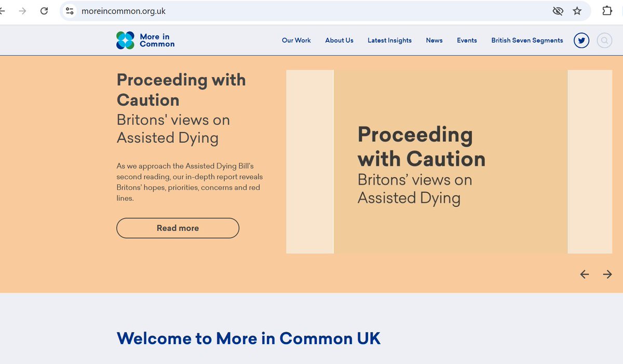Screen dimensions: 623x364
Task: Go to previous carousel slide arrow
Action: click(585, 275)
